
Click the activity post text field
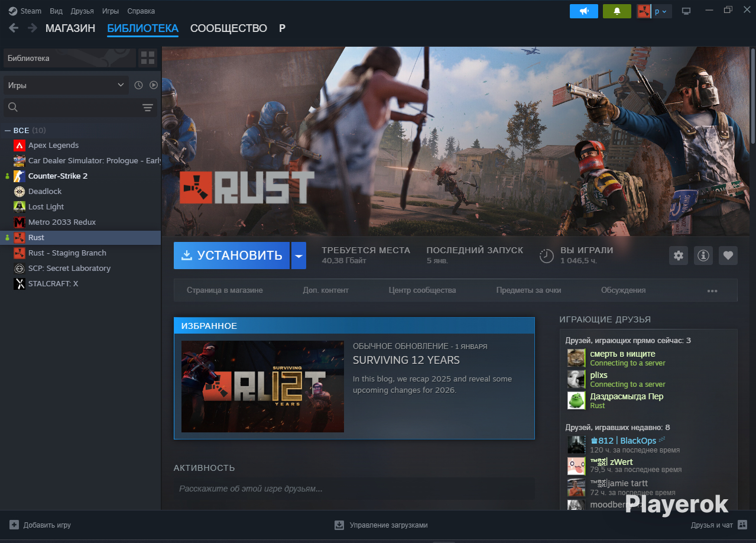(354, 489)
